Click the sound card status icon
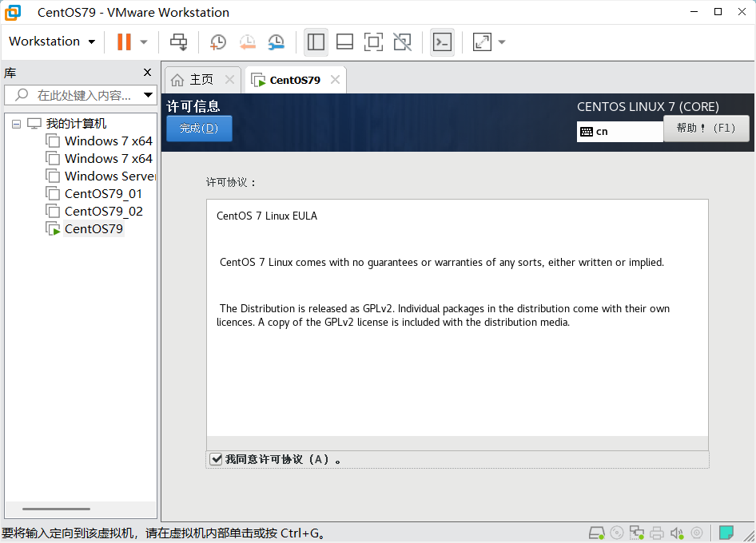Viewport: 756px width, 543px height. (x=677, y=533)
